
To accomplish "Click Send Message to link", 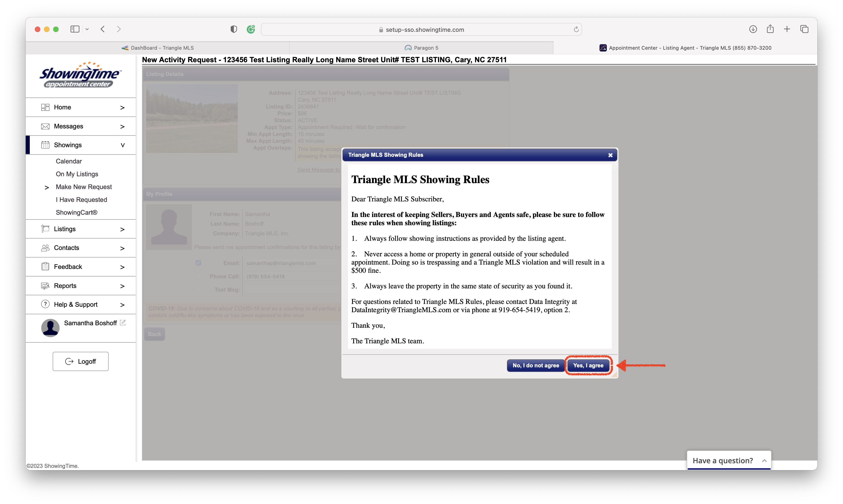I will (318, 170).
